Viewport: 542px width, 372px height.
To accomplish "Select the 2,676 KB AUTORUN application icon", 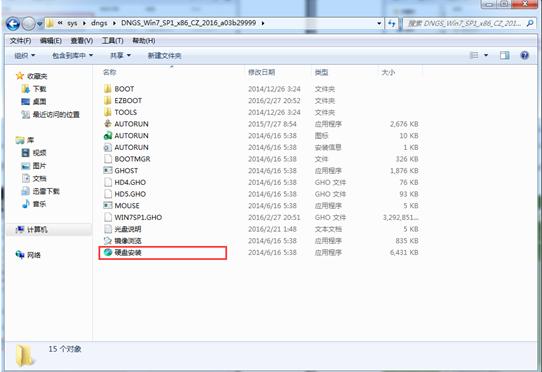I will 108,124.
